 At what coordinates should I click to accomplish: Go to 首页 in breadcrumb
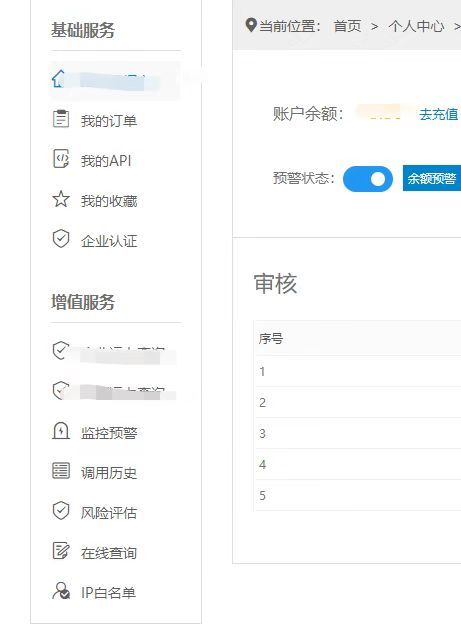(347, 26)
